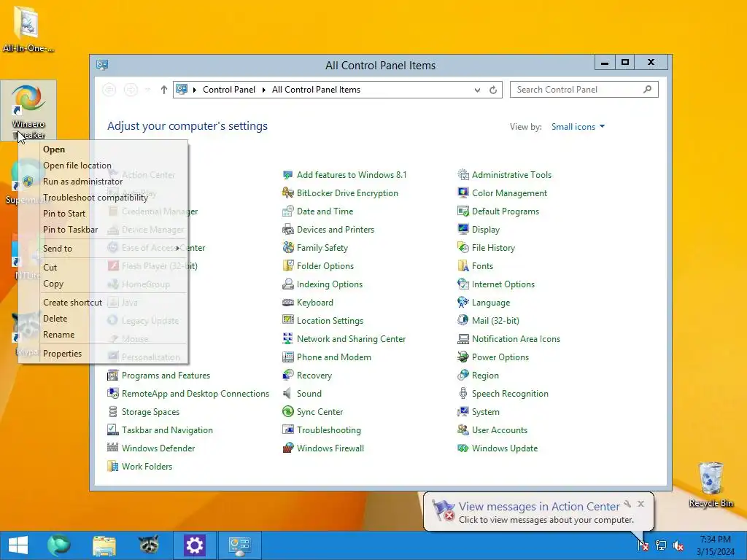Open the Power Options icon
The image size is (747, 560).
point(463,357)
